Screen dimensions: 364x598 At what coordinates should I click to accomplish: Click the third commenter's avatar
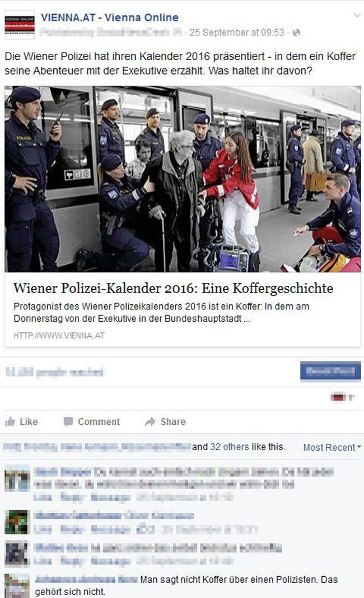pyautogui.click(x=17, y=553)
